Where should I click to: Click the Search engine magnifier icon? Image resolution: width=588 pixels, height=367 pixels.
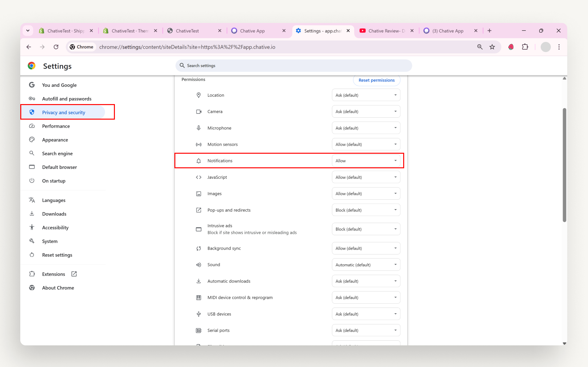pyautogui.click(x=32, y=153)
